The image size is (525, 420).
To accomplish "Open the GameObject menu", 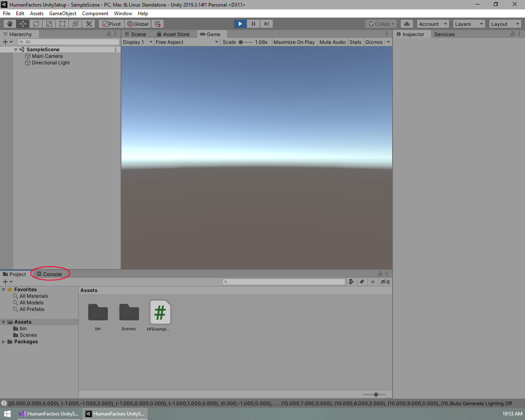I will point(63,14).
